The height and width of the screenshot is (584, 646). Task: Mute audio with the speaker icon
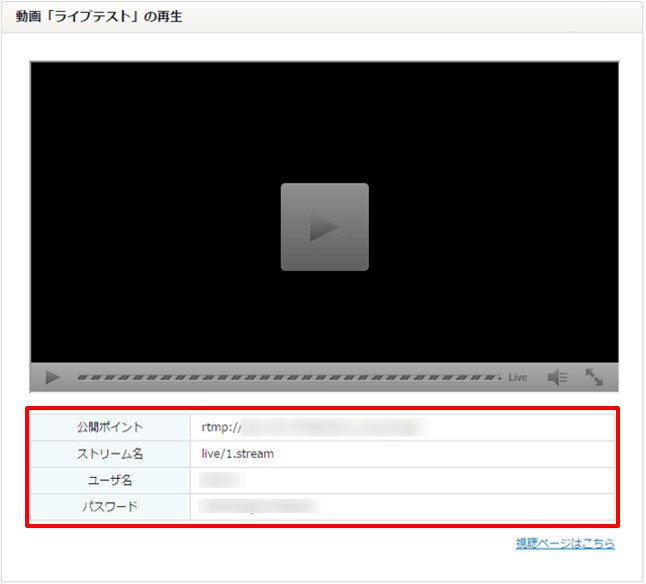[x=557, y=377]
